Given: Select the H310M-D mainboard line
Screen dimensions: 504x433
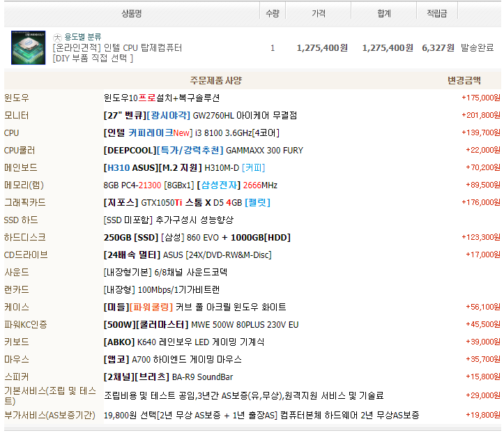Looking at the screenshot, I should pos(184,168).
